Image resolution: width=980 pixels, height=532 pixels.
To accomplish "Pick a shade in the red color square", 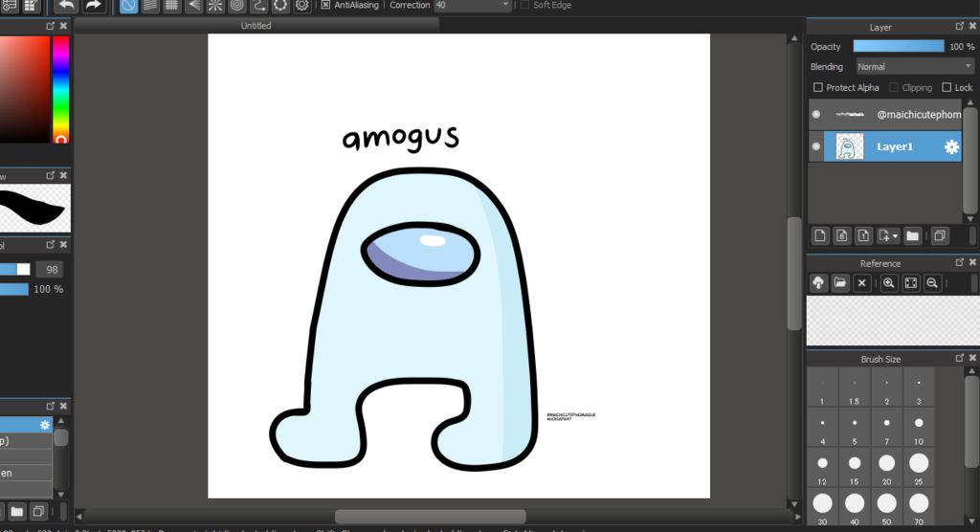I will (x=24, y=89).
